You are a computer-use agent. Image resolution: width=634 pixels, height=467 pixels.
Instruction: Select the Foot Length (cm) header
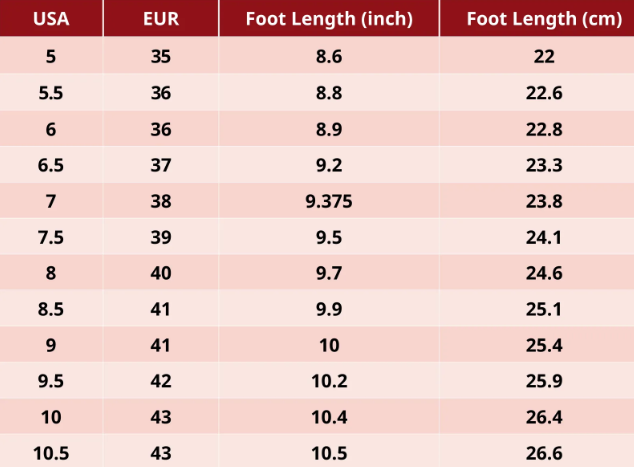tap(537, 19)
